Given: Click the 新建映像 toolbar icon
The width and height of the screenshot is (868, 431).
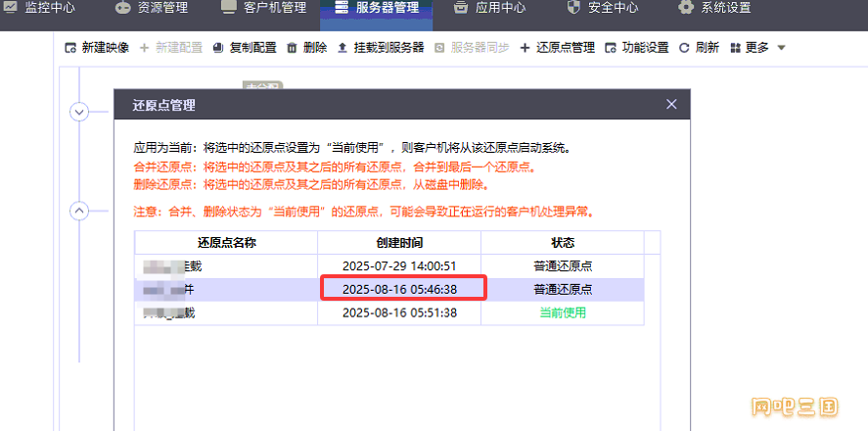Looking at the screenshot, I should pos(70,48).
